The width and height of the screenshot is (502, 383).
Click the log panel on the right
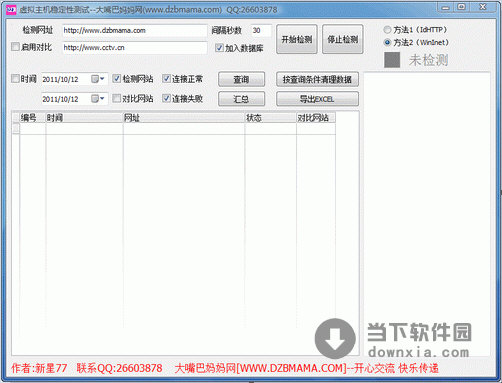(427, 213)
